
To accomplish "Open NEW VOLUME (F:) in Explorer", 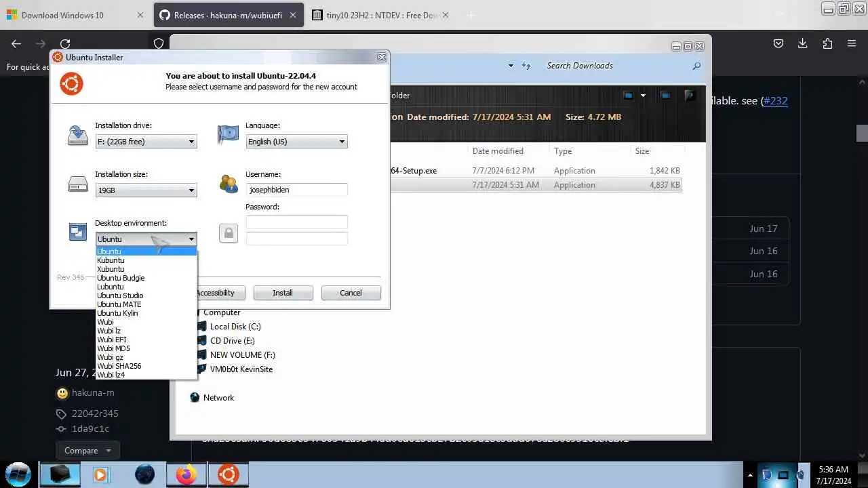I will point(242,355).
